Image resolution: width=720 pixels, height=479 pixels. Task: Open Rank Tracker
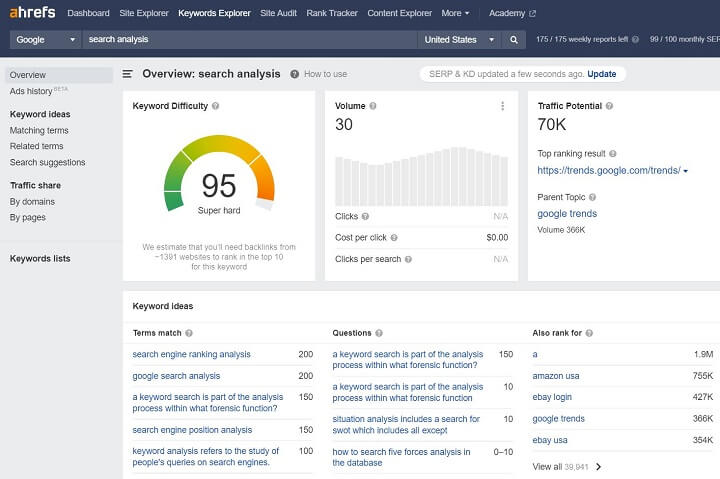[x=332, y=13]
